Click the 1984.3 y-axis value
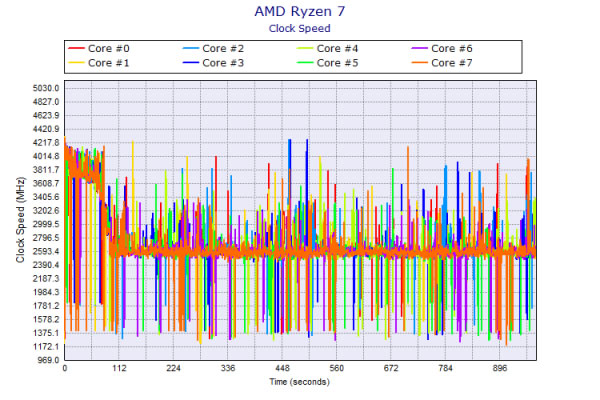The image size is (600, 400). point(46,292)
